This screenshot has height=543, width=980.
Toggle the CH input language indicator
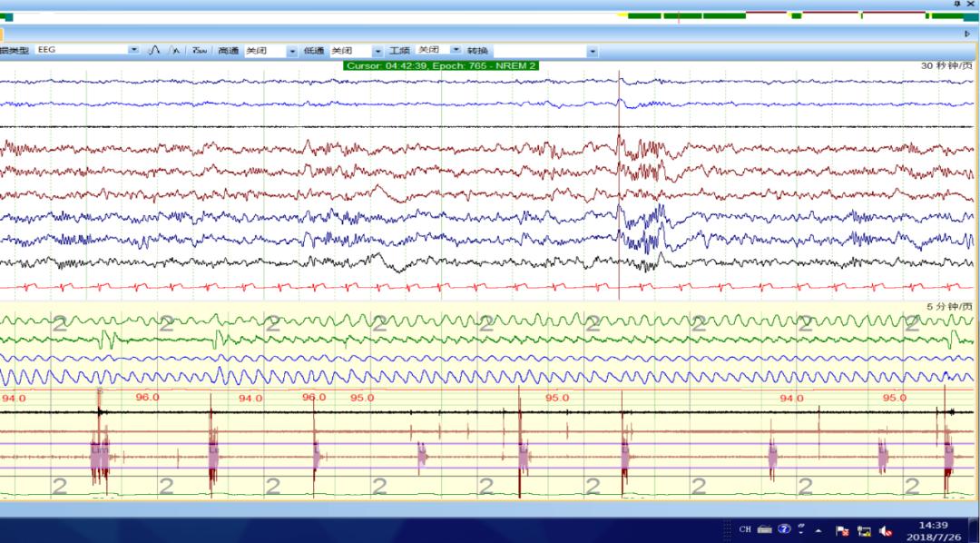(745, 529)
